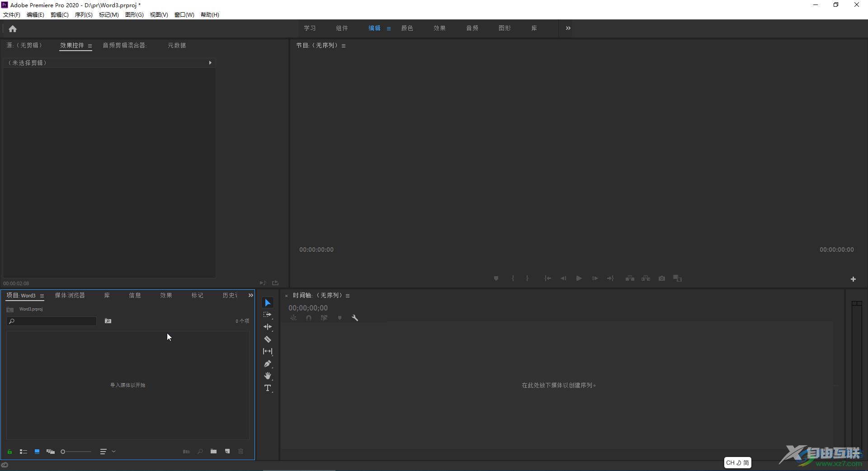The image size is (868, 471).
Task: Open the 窗口(W) menu
Action: click(x=184, y=14)
